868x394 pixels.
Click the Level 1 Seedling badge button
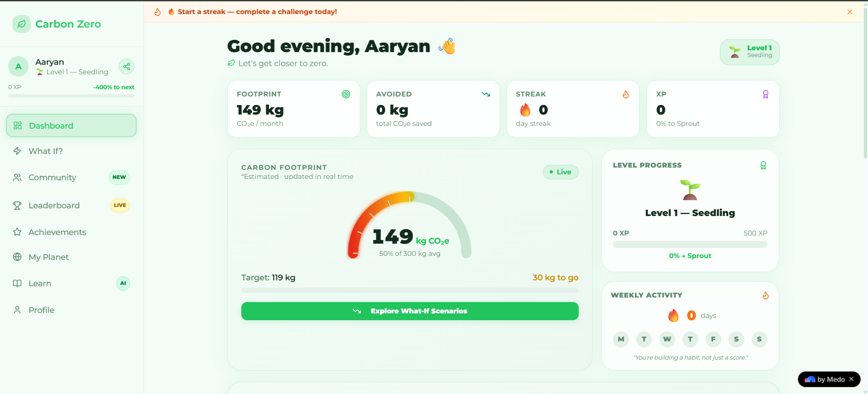750,52
